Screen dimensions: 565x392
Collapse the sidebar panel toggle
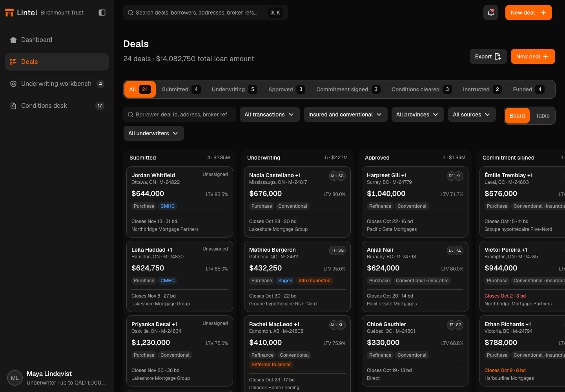[x=102, y=13]
